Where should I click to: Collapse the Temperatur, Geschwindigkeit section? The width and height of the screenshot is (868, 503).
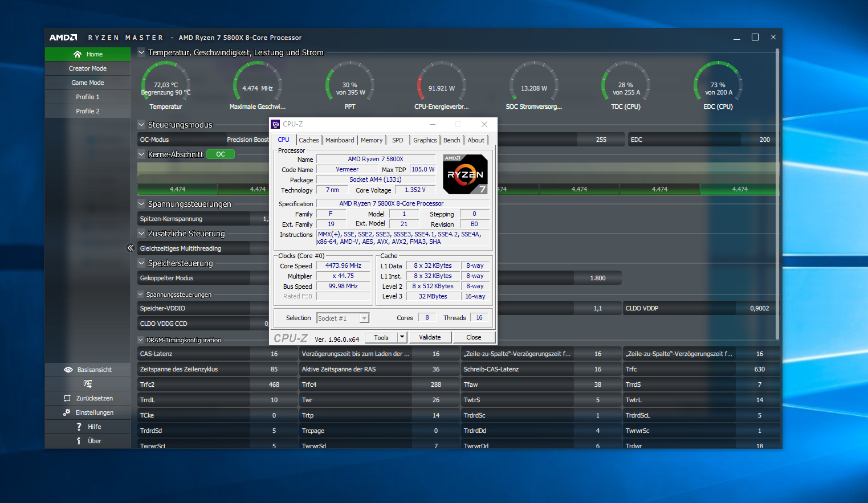[141, 52]
